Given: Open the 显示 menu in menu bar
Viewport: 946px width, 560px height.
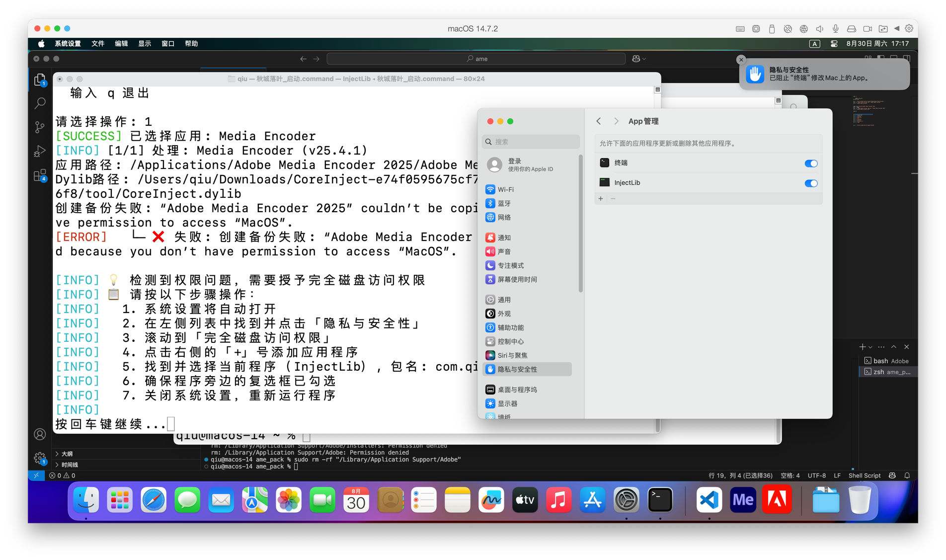Looking at the screenshot, I should [145, 44].
